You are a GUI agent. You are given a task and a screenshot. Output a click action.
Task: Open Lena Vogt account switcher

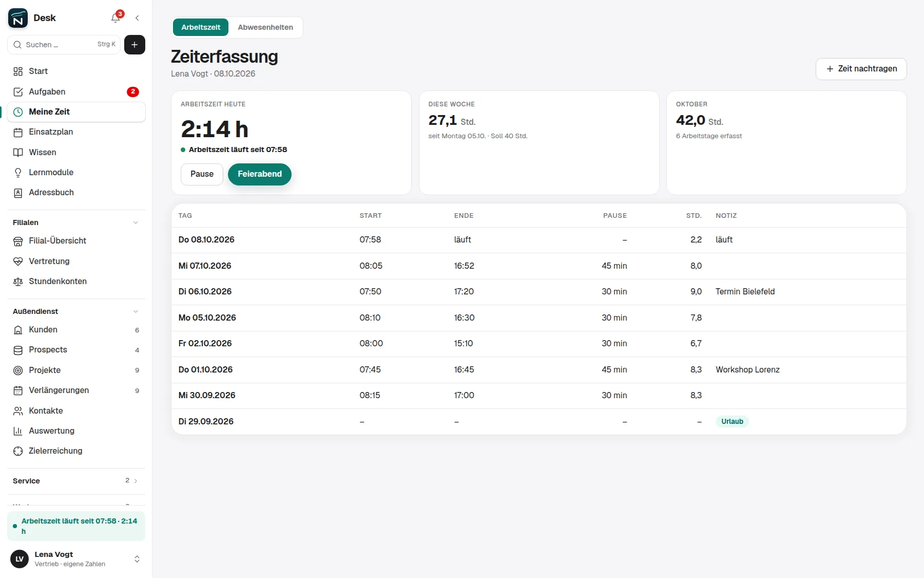[x=76, y=559]
